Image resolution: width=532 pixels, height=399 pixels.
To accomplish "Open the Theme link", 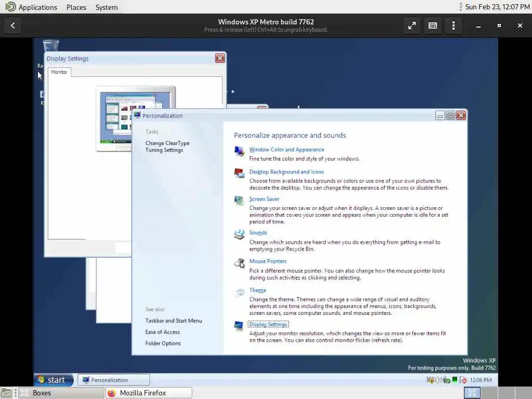I will pos(258,290).
